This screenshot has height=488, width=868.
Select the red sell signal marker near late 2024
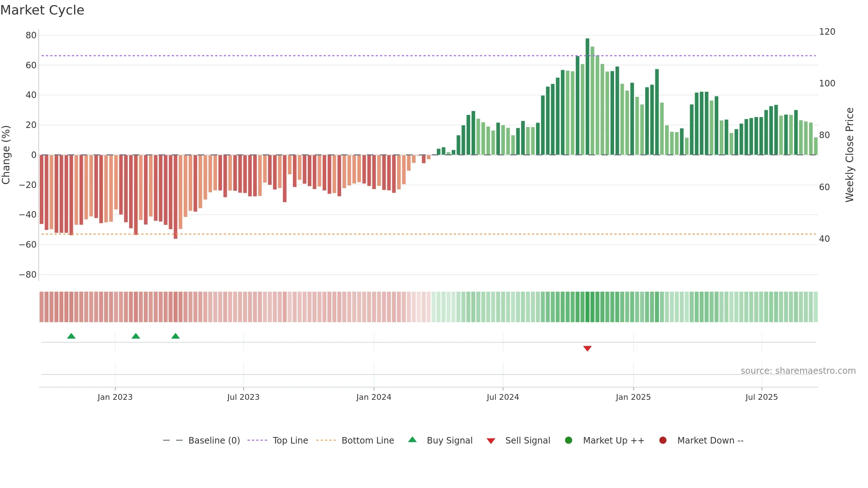click(587, 348)
